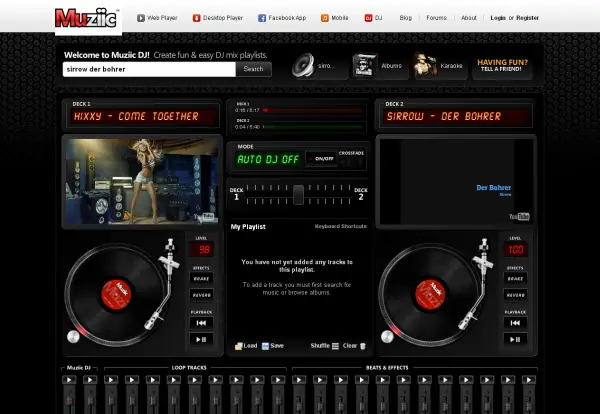
Task: Toggle Auto DJ ON/OFF switch
Action: 321,159
